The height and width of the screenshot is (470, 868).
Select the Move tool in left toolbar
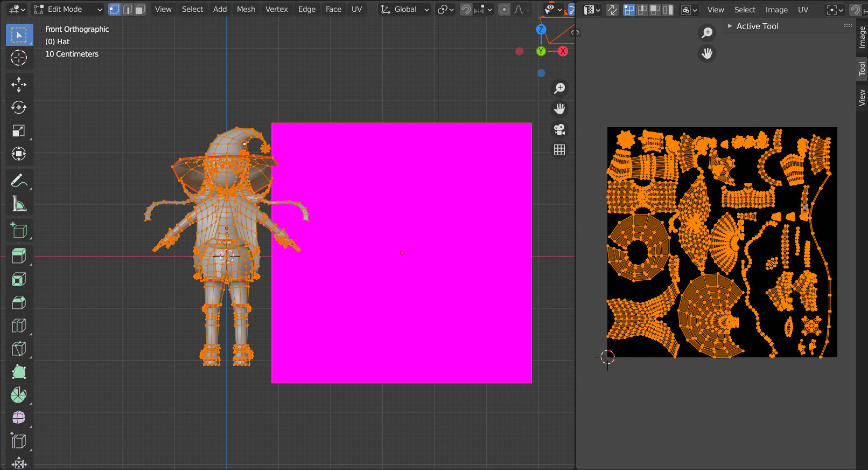pos(19,84)
